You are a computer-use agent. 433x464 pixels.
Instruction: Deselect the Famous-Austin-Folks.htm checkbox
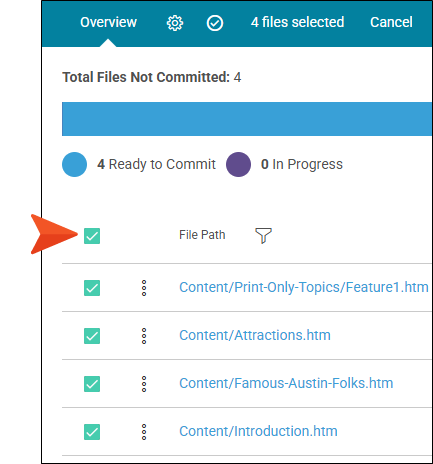(92, 384)
